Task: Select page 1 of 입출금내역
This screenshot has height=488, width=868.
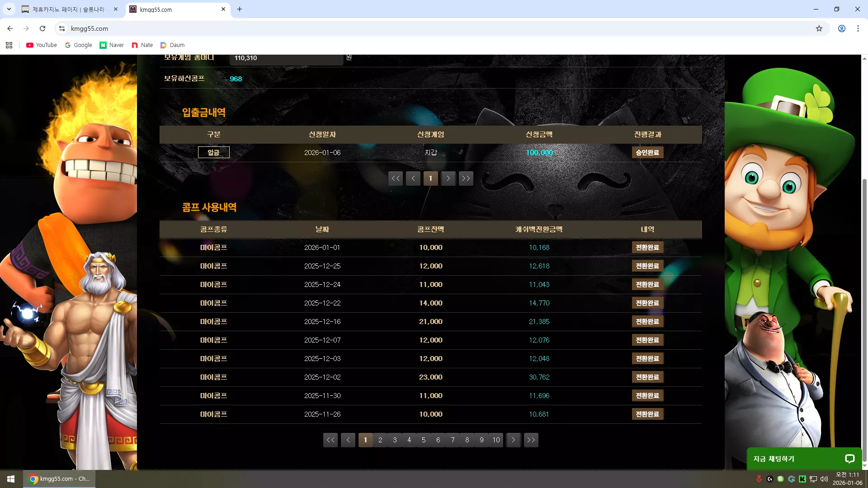Action: 431,178
